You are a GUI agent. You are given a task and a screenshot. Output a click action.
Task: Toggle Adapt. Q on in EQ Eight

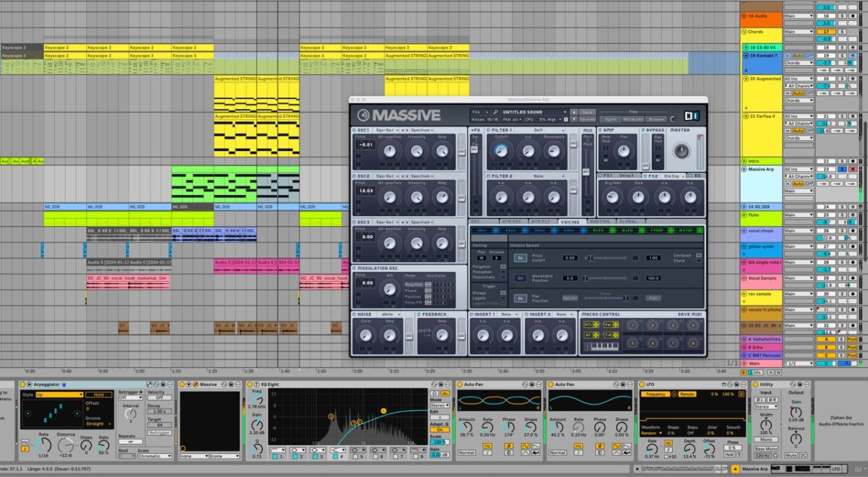441,429
